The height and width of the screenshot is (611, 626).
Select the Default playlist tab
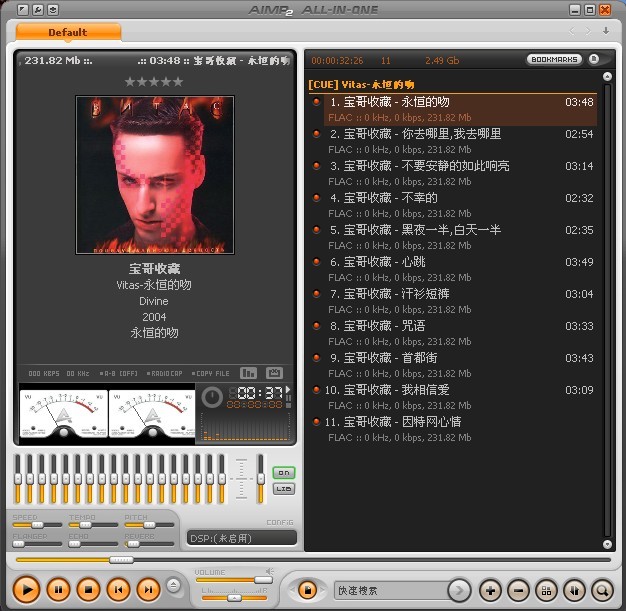pos(68,32)
